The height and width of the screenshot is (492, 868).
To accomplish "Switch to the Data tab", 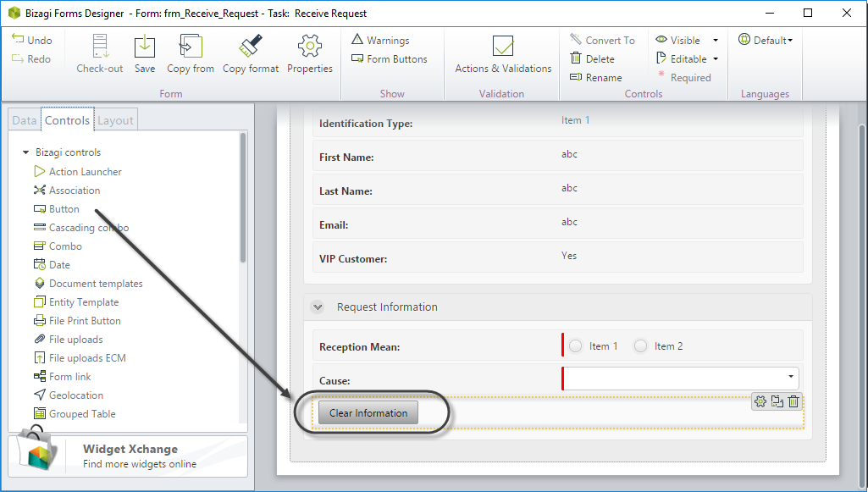I will tap(25, 120).
